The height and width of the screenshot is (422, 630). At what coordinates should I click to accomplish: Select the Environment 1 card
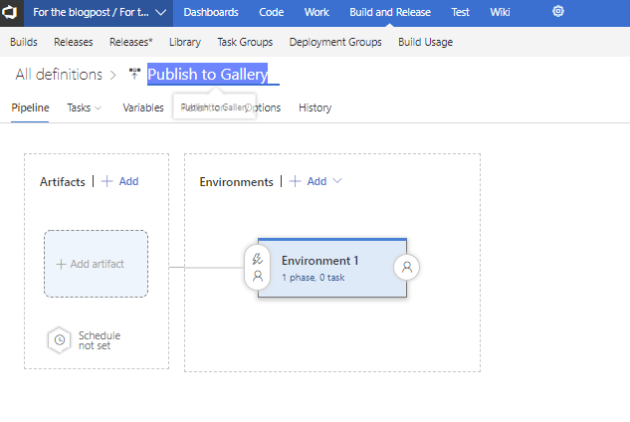click(x=330, y=261)
